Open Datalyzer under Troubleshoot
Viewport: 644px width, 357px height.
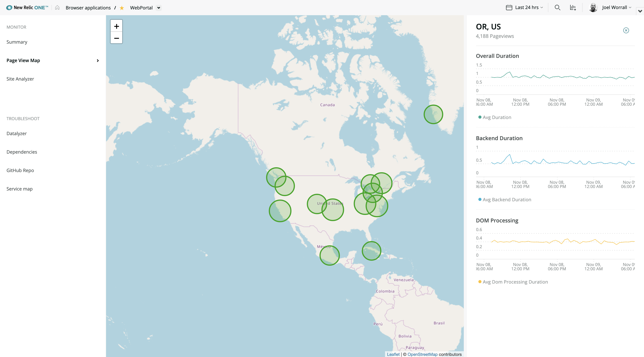click(17, 133)
